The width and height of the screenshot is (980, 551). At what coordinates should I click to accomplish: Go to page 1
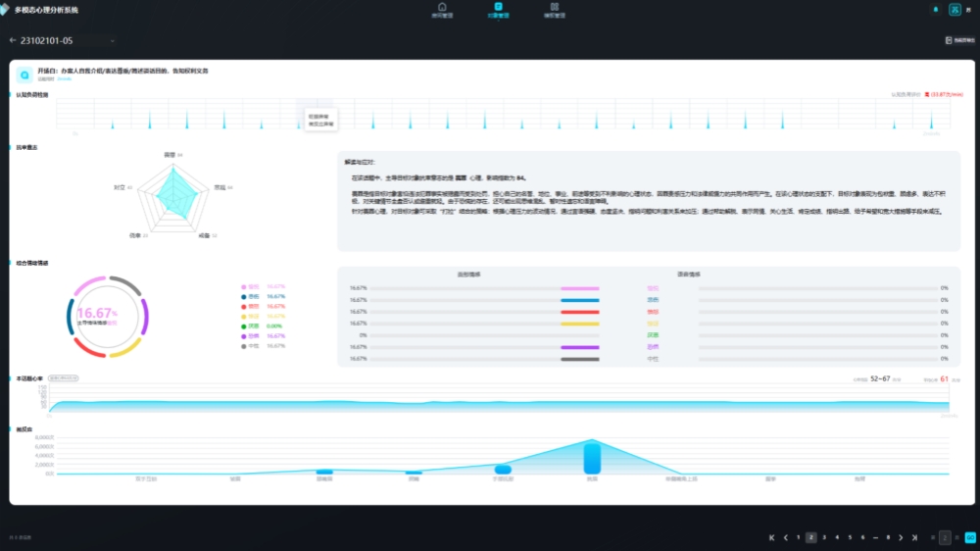pos(798,538)
